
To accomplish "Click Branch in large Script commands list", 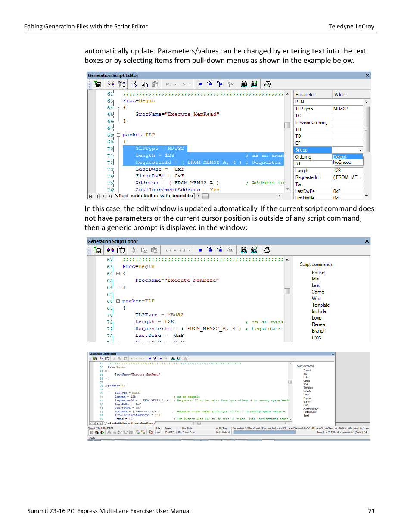I will (x=319, y=331).
